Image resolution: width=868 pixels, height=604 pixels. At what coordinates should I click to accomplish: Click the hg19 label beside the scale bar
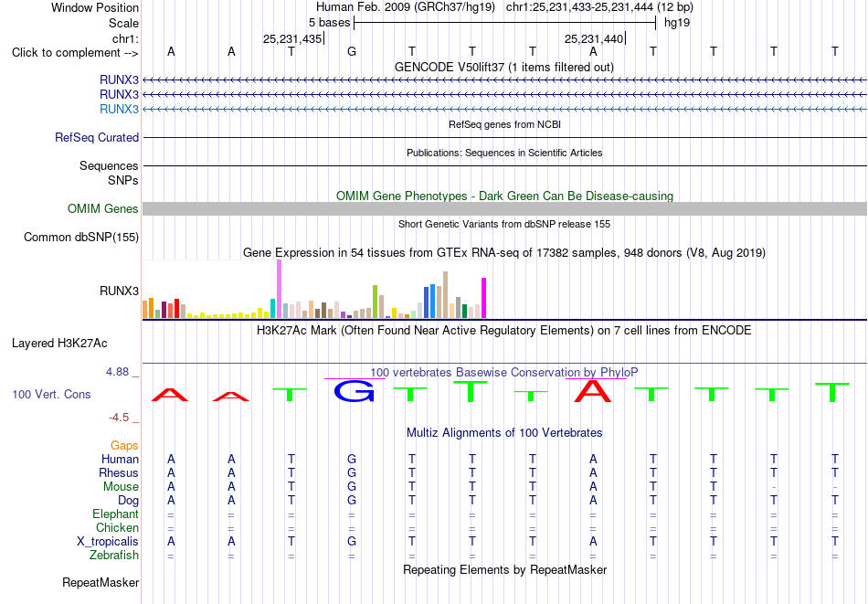677,23
